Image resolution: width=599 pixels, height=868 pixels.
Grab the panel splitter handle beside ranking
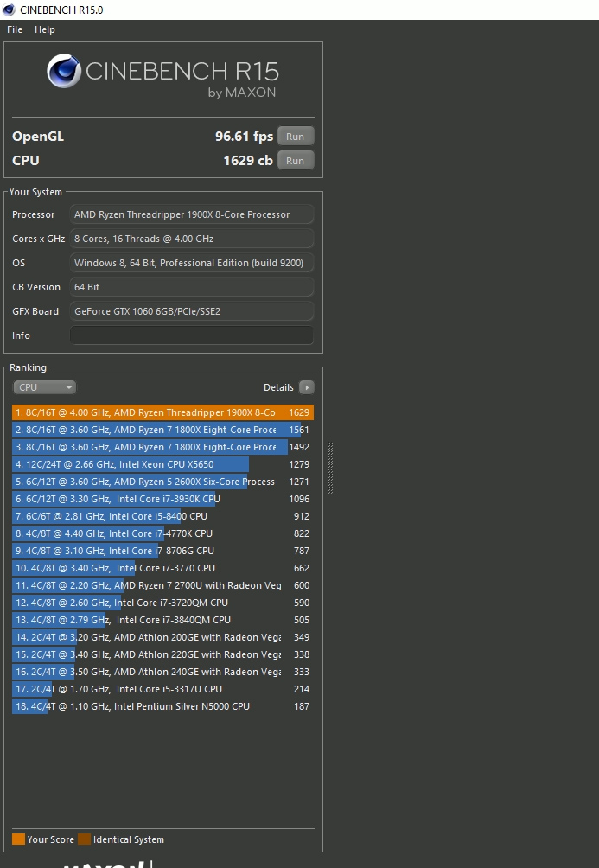point(330,468)
